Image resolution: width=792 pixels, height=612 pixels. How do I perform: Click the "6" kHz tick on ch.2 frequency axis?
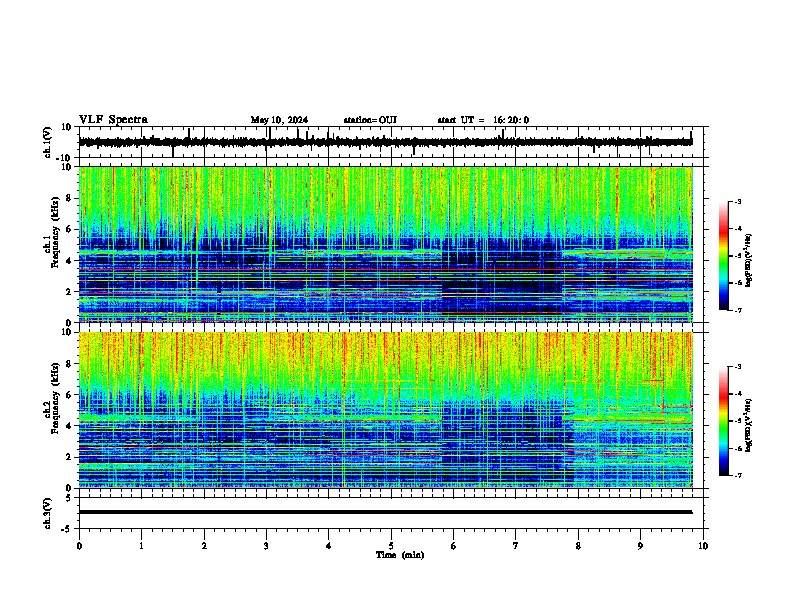69,394
